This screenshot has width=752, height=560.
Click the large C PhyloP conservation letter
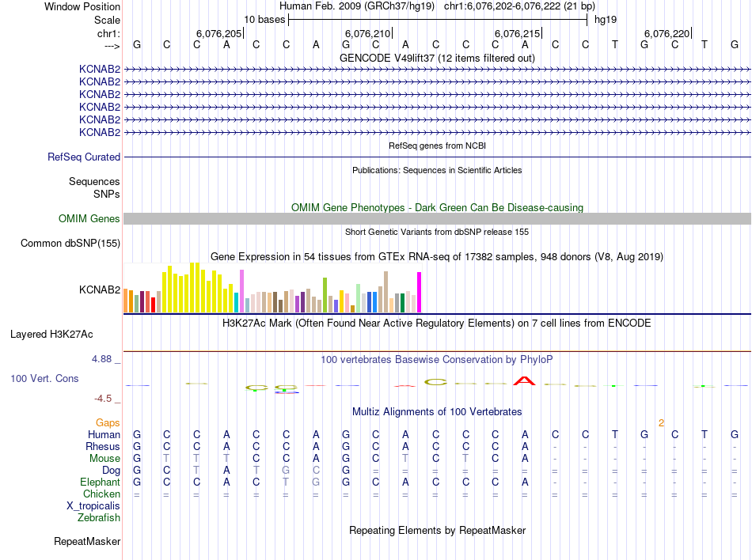click(436, 382)
